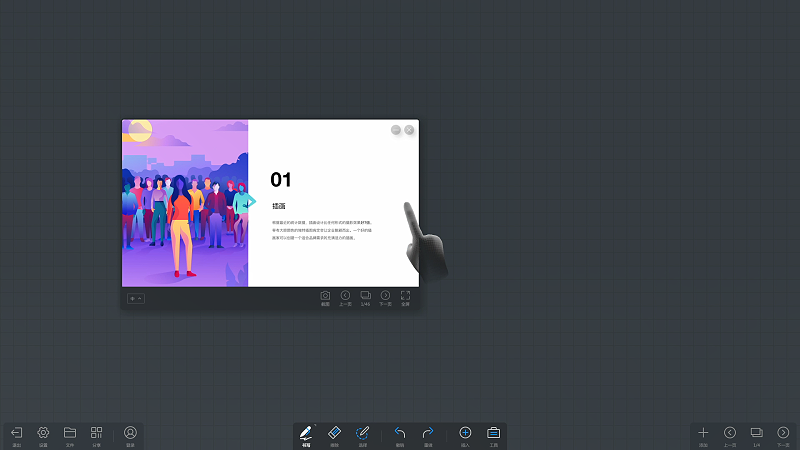The height and width of the screenshot is (450, 800).
Task: Select the pen writing tool
Action: point(306,434)
